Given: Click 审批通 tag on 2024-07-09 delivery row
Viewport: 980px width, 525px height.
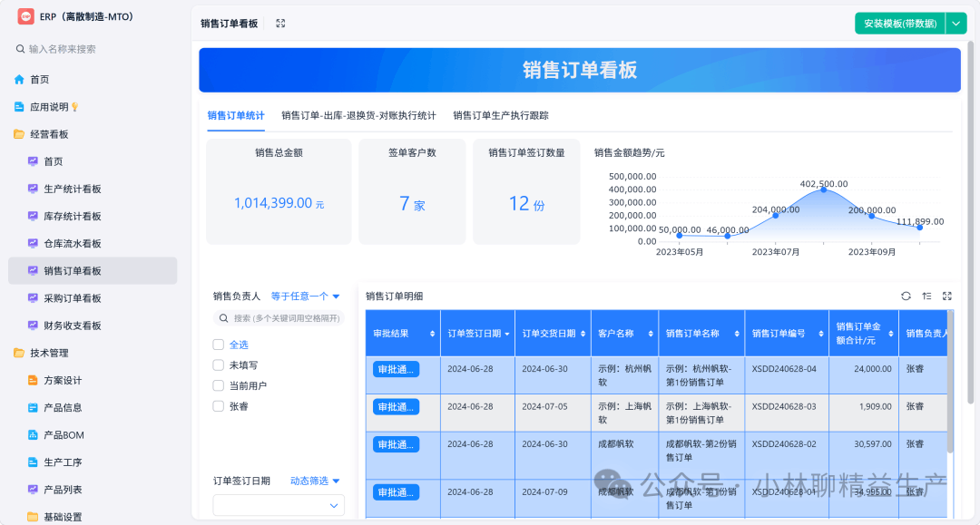Looking at the screenshot, I should pos(397,492).
